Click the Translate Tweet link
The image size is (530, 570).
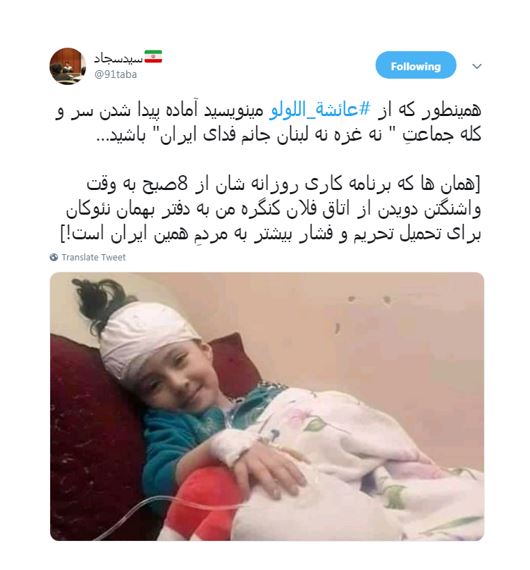pyautogui.click(x=93, y=257)
